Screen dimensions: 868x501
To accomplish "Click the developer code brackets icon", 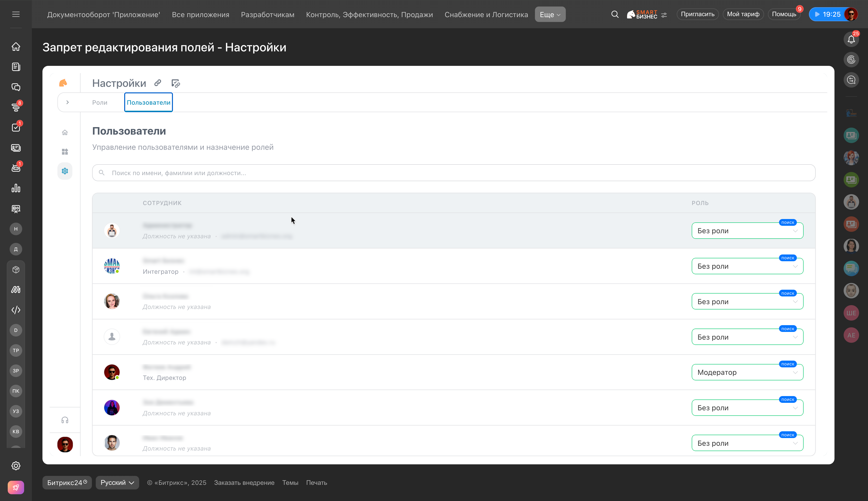I will click(x=16, y=310).
